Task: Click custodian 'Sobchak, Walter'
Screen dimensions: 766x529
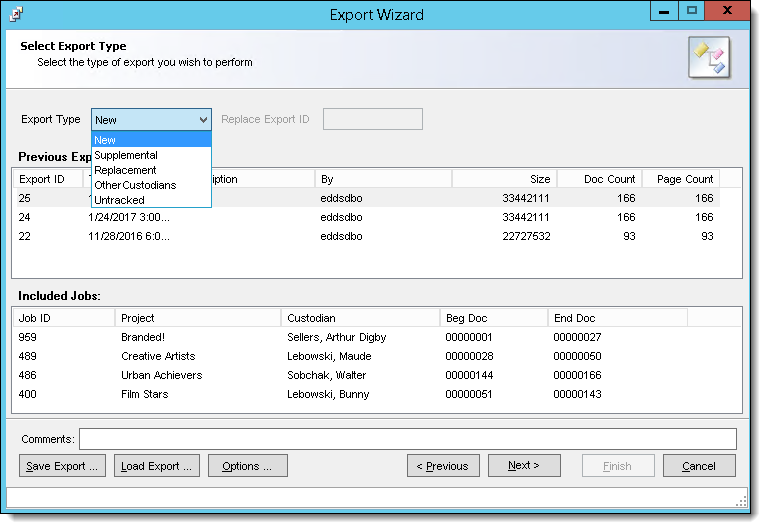Action: (x=327, y=375)
